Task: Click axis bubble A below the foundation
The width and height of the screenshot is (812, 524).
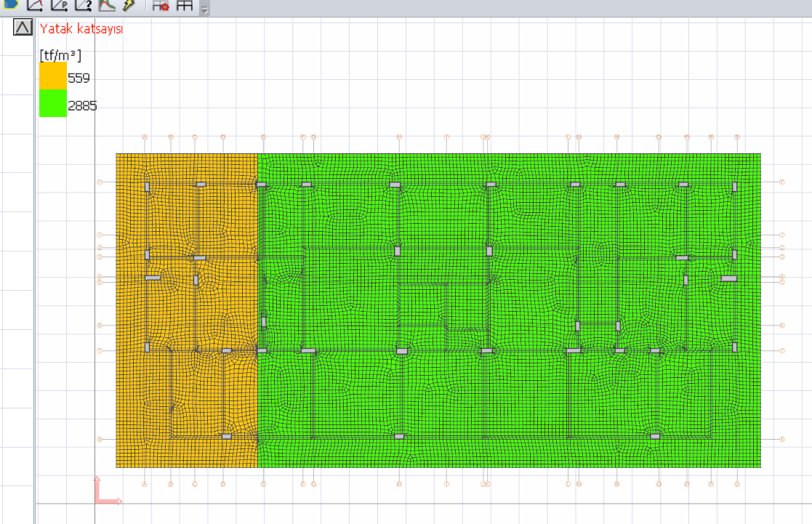Action: click(145, 483)
